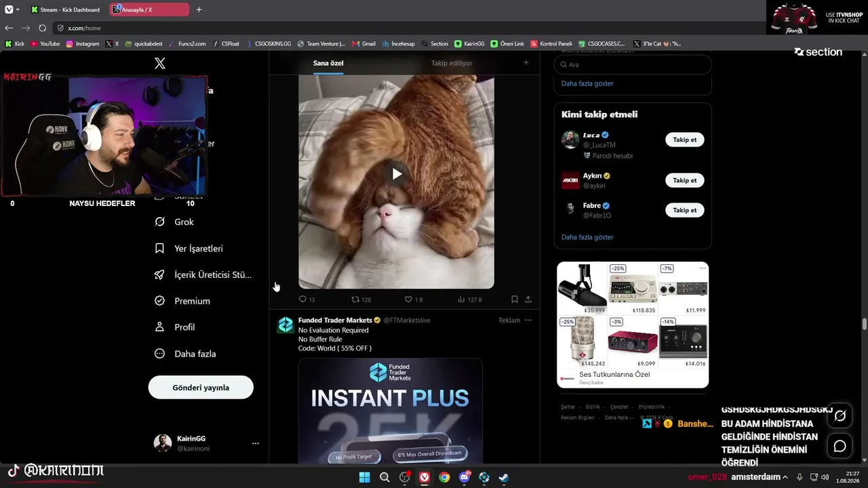This screenshot has height=488, width=868.
Task: Open Funded Trader Markets profile name
Action: (x=335, y=320)
